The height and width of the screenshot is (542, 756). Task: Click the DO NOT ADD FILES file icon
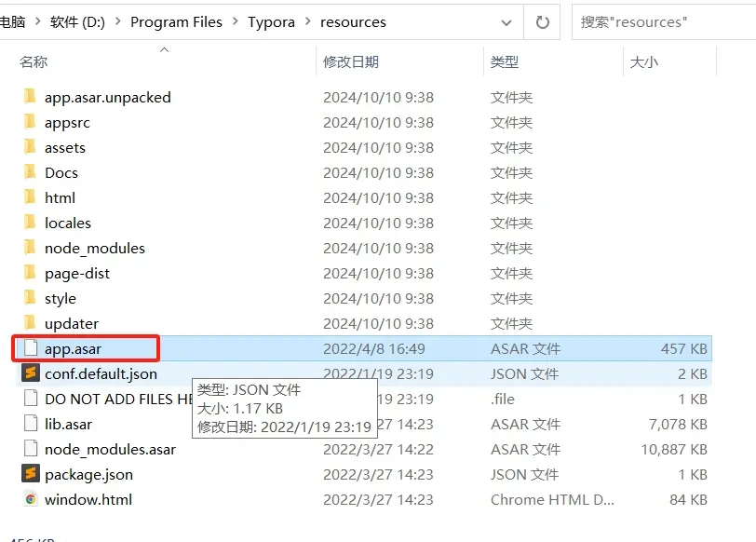coord(31,398)
